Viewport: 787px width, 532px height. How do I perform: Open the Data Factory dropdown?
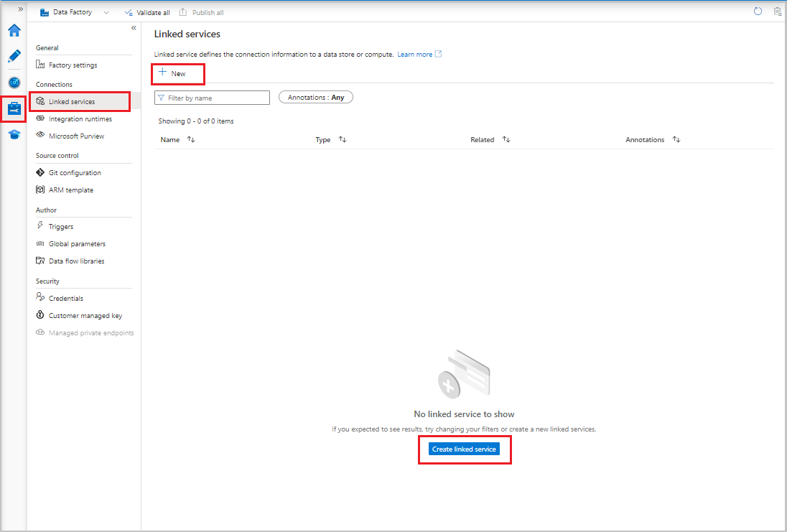click(106, 11)
